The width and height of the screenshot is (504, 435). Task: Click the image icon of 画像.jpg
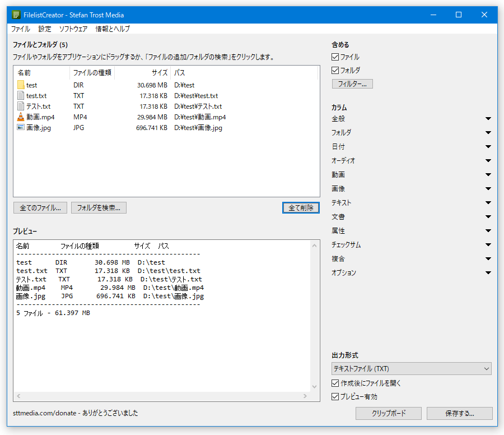pos(21,127)
